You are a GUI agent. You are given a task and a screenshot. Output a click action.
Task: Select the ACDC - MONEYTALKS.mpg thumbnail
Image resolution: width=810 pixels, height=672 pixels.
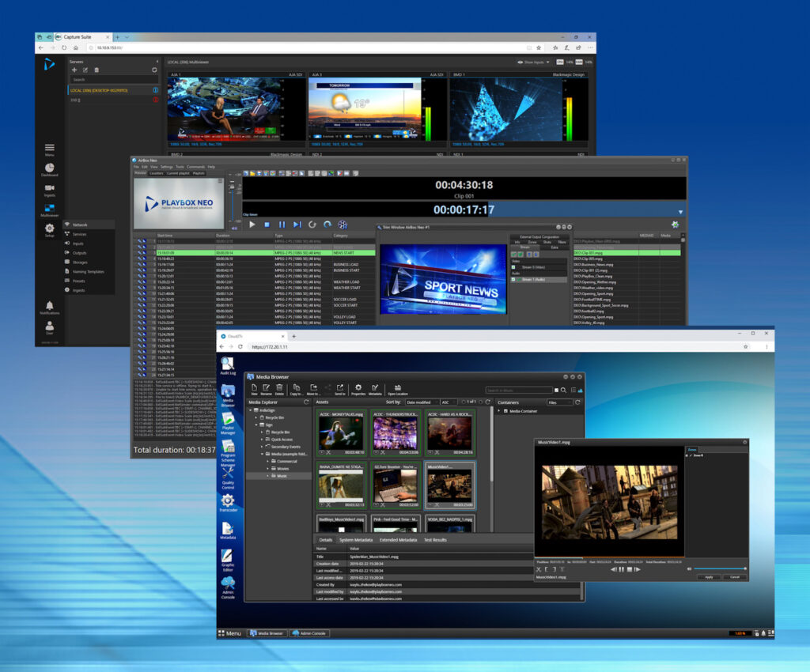[x=341, y=433]
